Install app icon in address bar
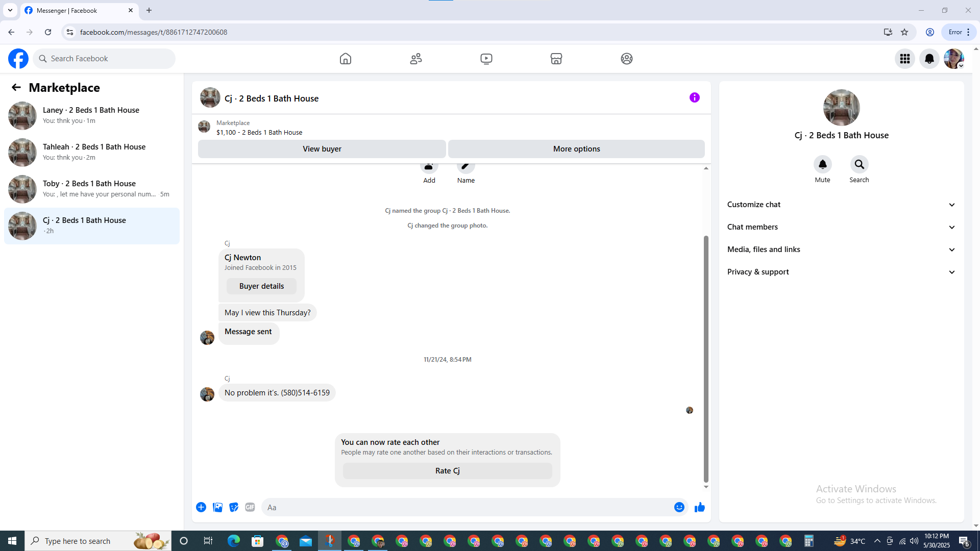Screen dimensions: 980x551 (888, 32)
